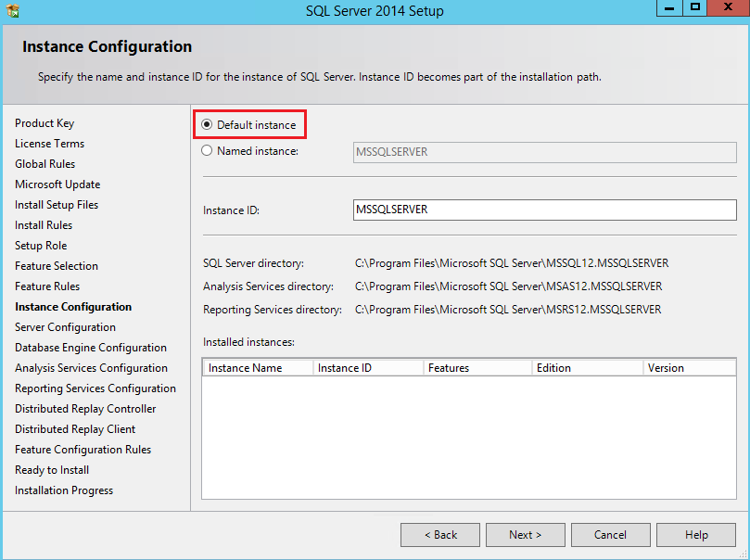750x560 pixels.
Task: Cancel the SQL Server setup
Action: coord(610,535)
